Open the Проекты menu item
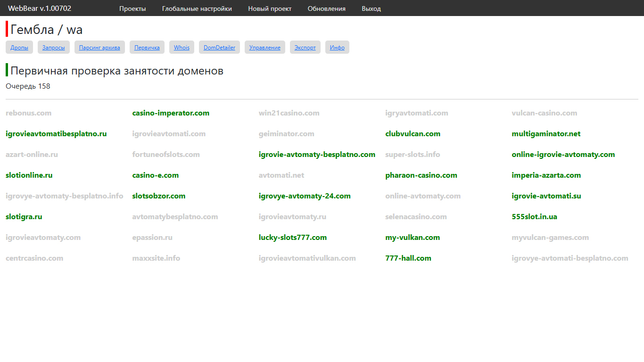 point(132,8)
